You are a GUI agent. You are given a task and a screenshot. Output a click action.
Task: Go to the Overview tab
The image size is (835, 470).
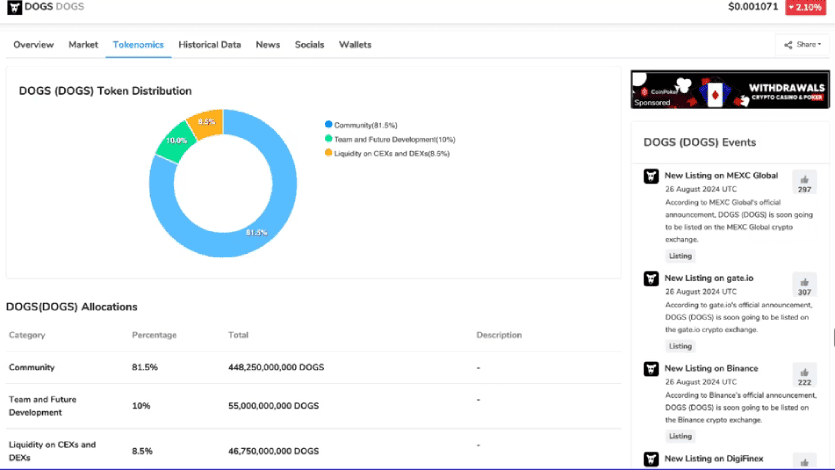tap(33, 45)
